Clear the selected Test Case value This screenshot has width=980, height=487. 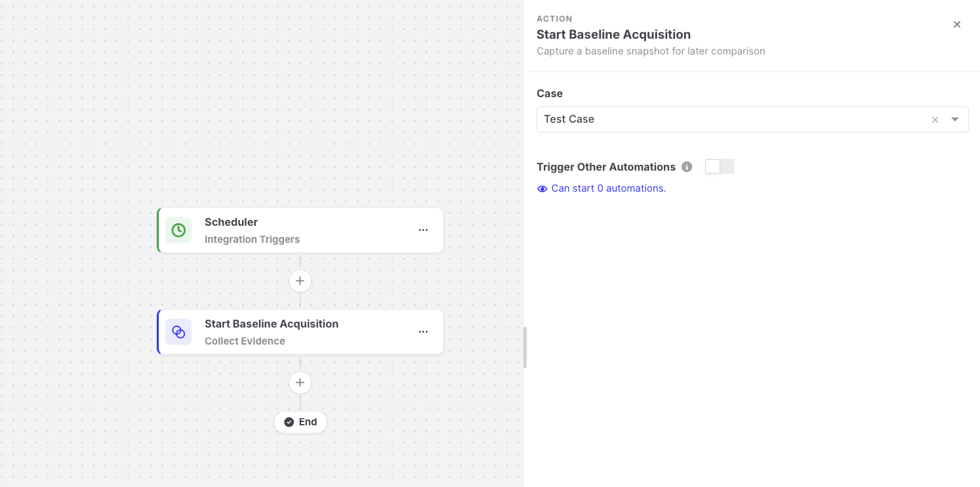click(935, 119)
